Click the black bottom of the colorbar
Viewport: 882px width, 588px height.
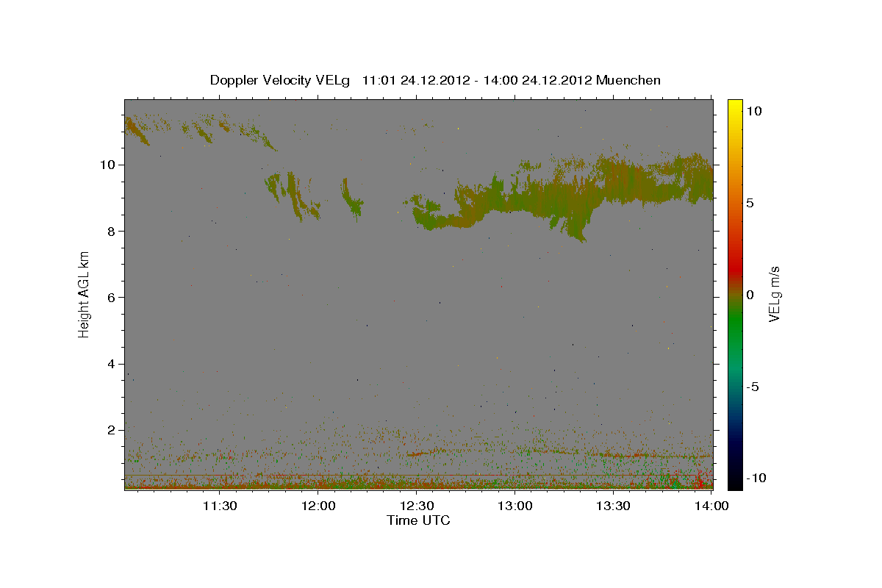[735, 481]
